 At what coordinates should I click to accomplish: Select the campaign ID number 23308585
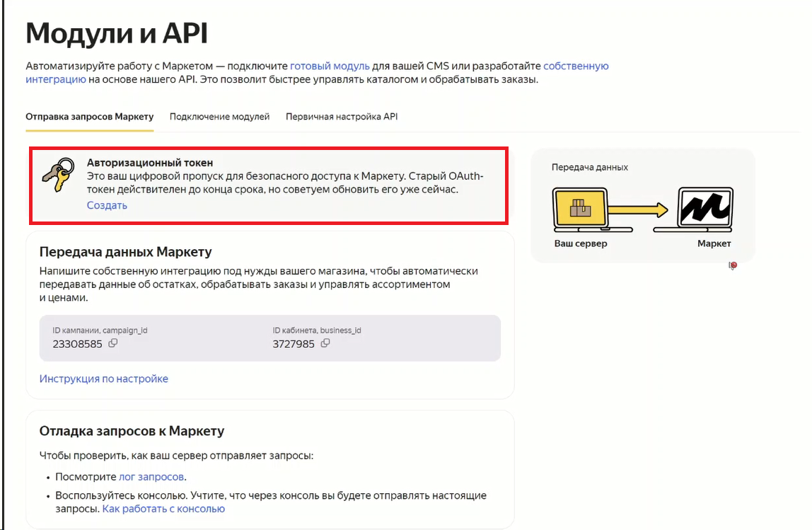78,344
